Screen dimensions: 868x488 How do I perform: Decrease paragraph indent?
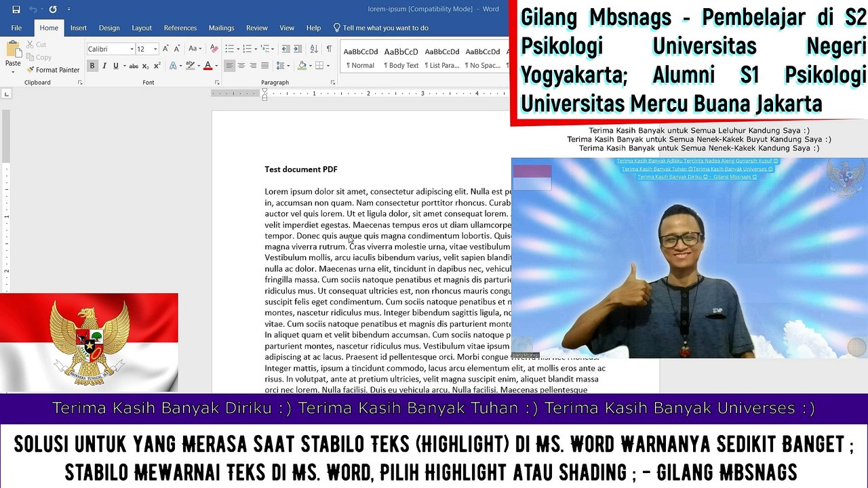click(x=285, y=49)
